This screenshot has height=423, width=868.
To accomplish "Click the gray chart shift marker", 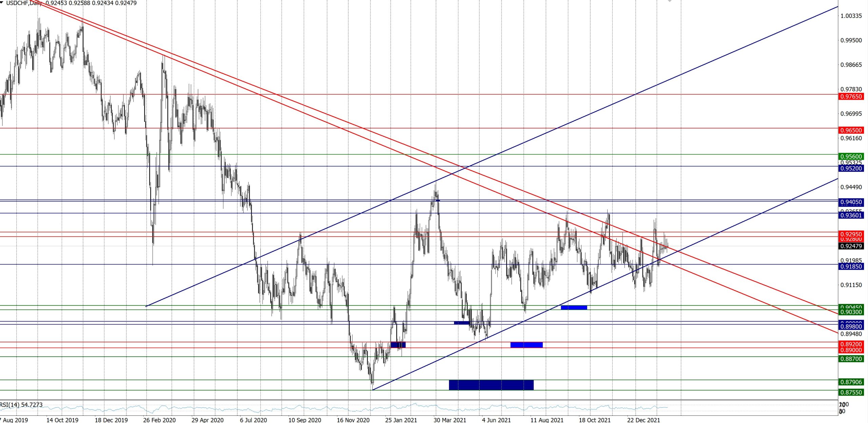I will [x=670, y=1].
